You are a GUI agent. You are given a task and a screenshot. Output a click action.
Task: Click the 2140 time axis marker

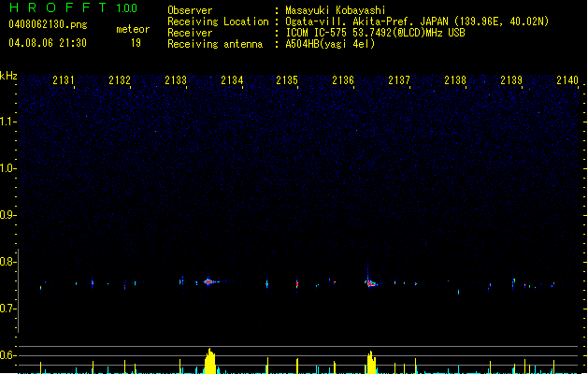567,80
